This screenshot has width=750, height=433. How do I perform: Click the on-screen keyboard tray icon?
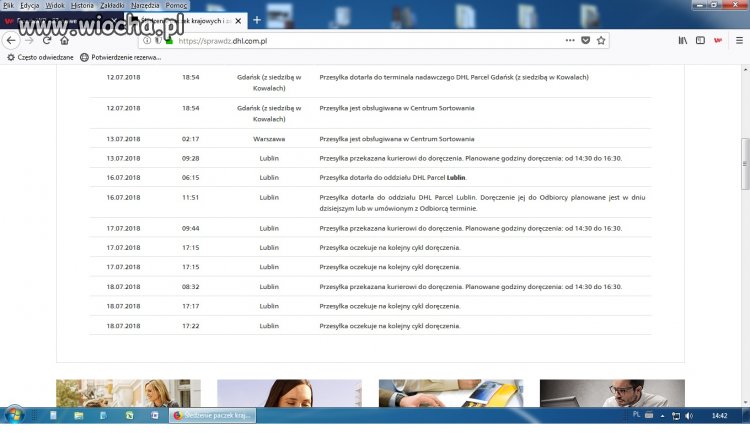click(649, 415)
